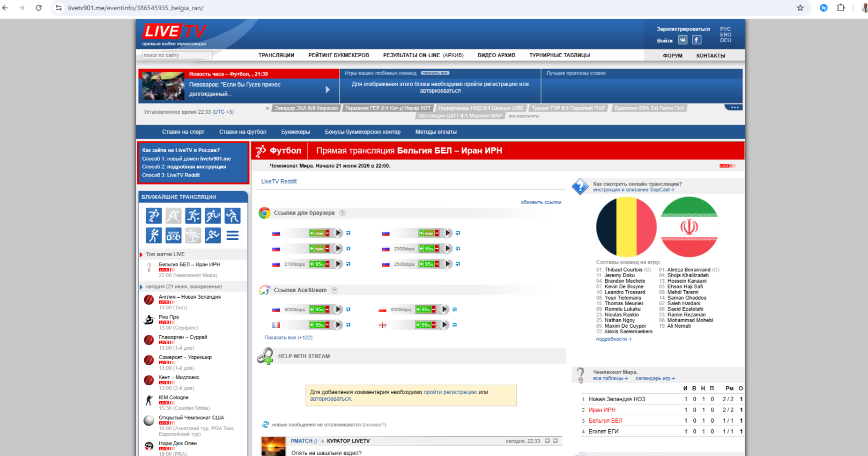Viewport: 868px width, 456px height.
Task: Collapse the 'сегодня (21 июня, воскресенье)' section
Action: pos(141,287)
